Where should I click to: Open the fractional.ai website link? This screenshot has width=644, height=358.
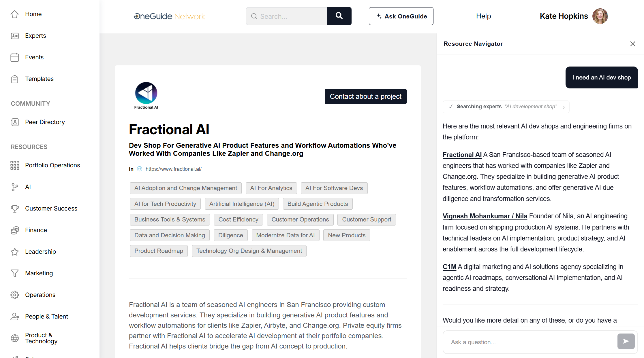point(174,169)
